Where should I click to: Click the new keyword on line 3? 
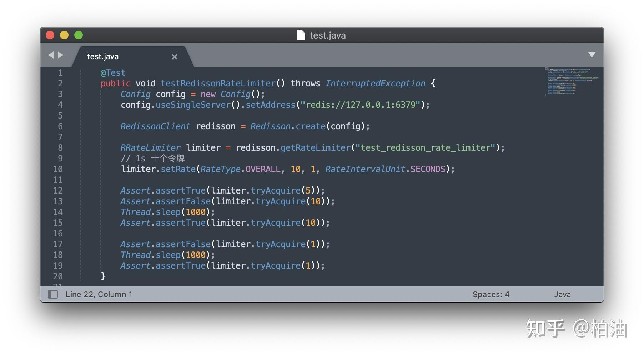tap(208, 94)
